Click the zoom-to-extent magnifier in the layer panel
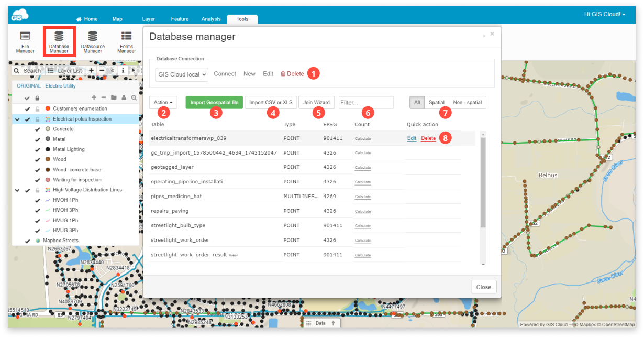The image size is (644, 338). (134, 97)
